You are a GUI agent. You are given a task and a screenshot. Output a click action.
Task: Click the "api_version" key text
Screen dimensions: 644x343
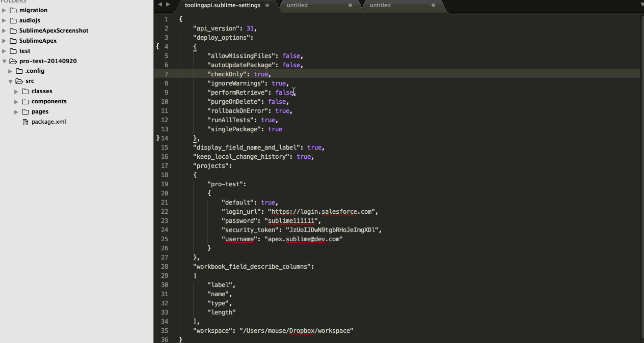[x=216, y=28]
